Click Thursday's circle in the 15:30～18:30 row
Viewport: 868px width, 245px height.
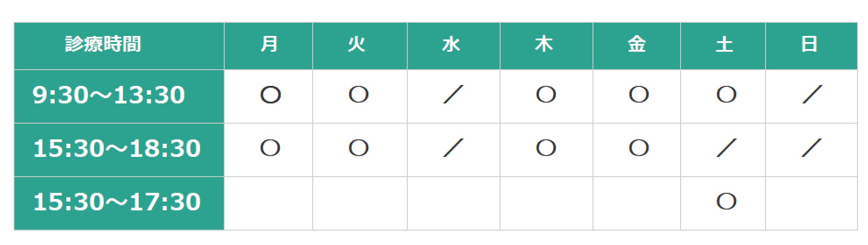[x=546, y=149]
